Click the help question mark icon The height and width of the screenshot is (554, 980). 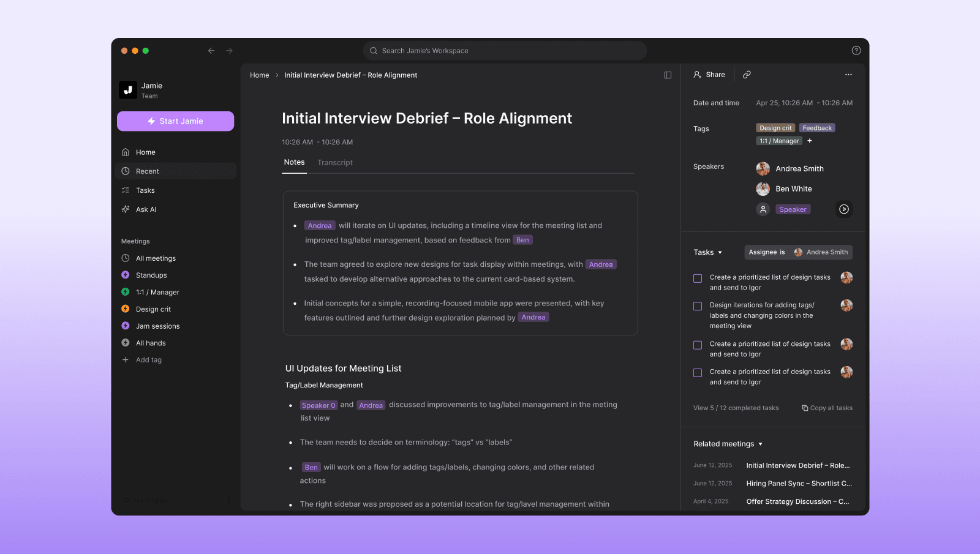point(856,51)
